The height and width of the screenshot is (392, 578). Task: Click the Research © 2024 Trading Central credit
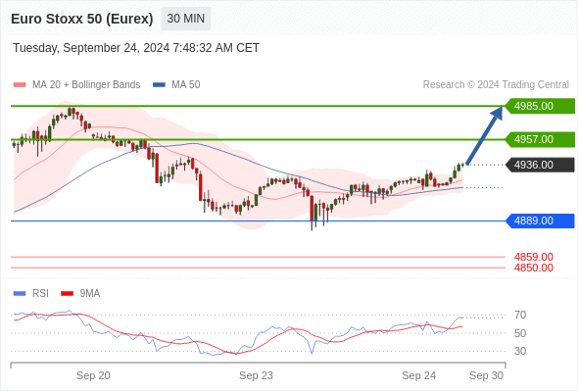(496, 85)
